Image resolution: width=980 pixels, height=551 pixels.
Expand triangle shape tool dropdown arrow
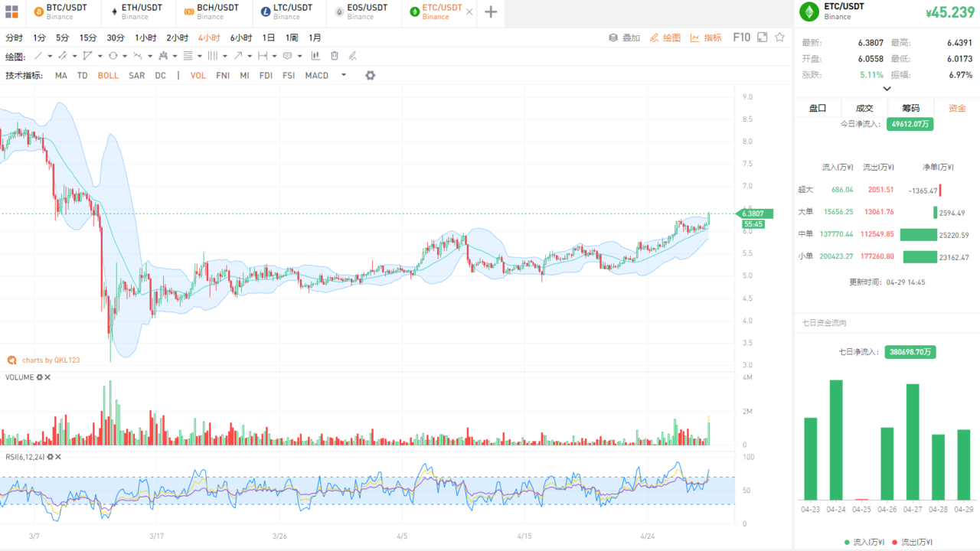click(100, 56)
